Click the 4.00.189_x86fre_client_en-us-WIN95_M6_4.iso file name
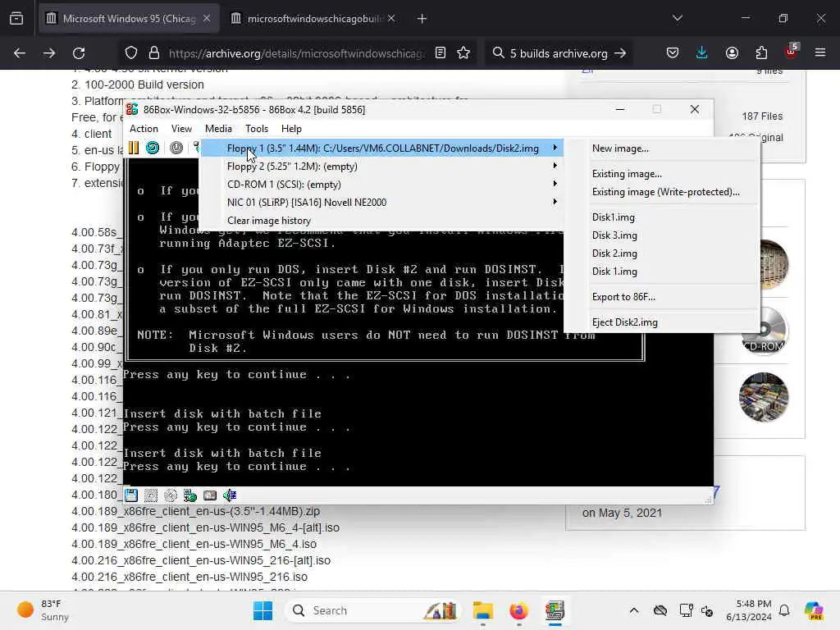The height and width of the screenshot is (630, 840). (x=194, y=544)
